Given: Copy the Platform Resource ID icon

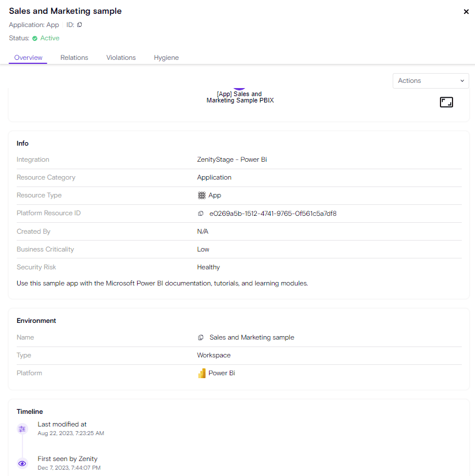Looking at the screenshot, I should [201, 214].
